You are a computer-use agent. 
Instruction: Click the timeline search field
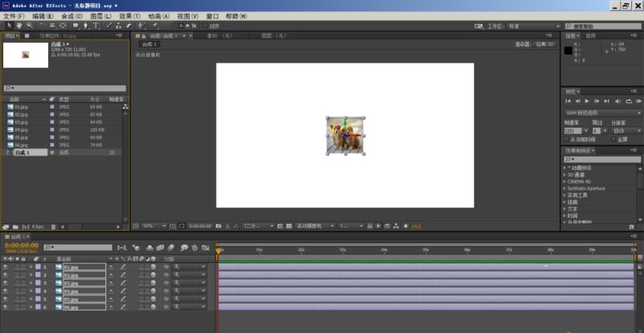pyautogui.click(x=78, y=248)
